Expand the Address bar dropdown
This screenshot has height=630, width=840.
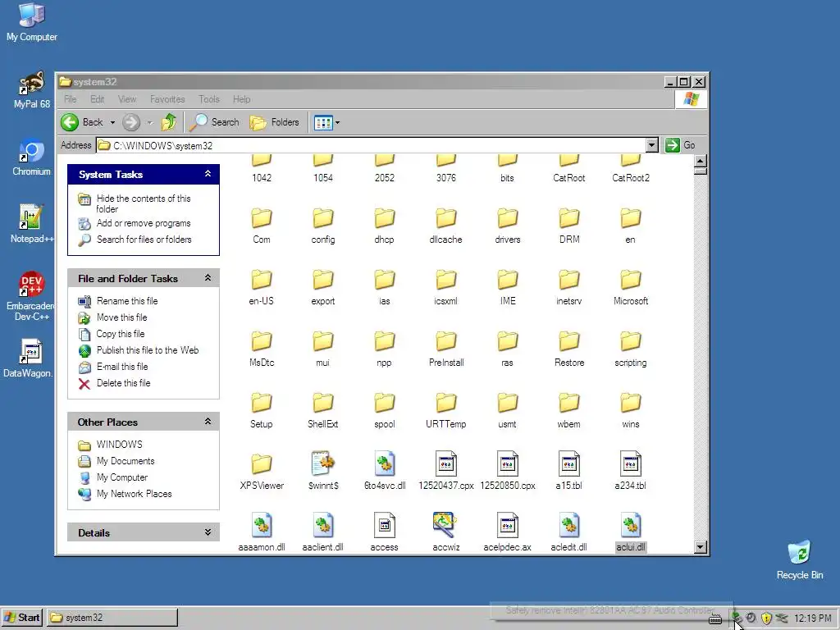(x=651, y=145)
